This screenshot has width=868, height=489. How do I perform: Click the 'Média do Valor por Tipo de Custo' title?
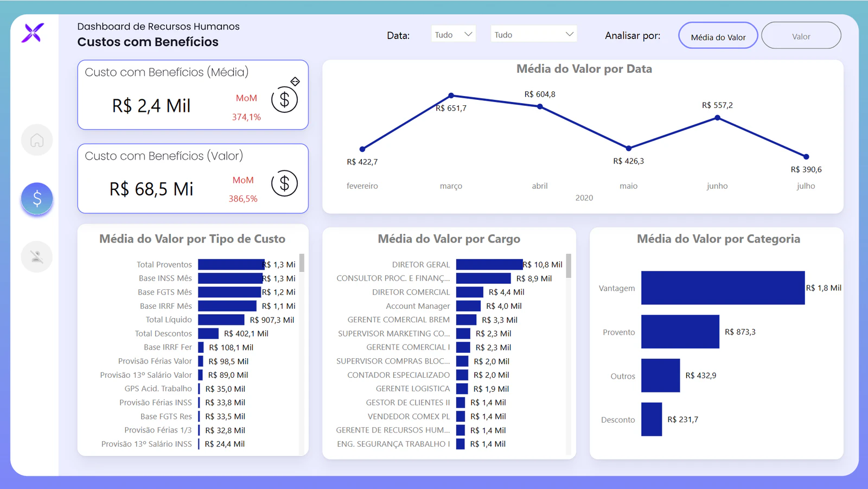(x=192, y=239)
